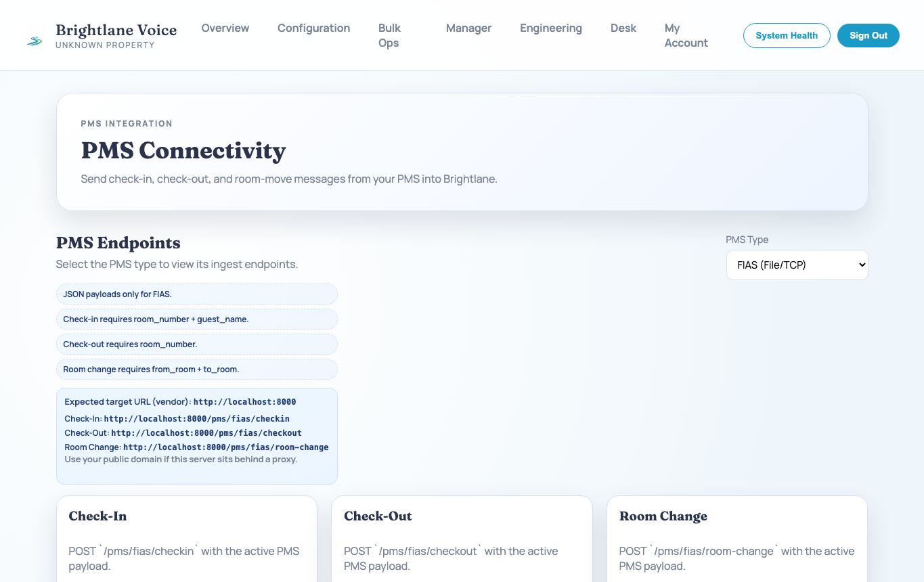Click the Check-Out endpoint URL

pos(206,433)
